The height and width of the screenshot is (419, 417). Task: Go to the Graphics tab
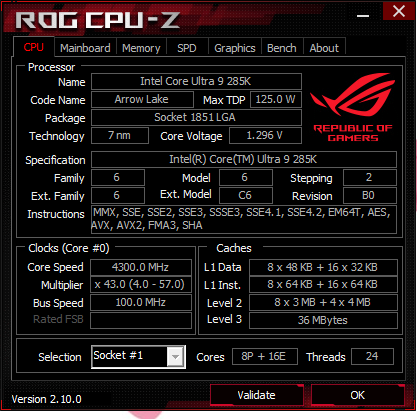[x=235, y=48]
